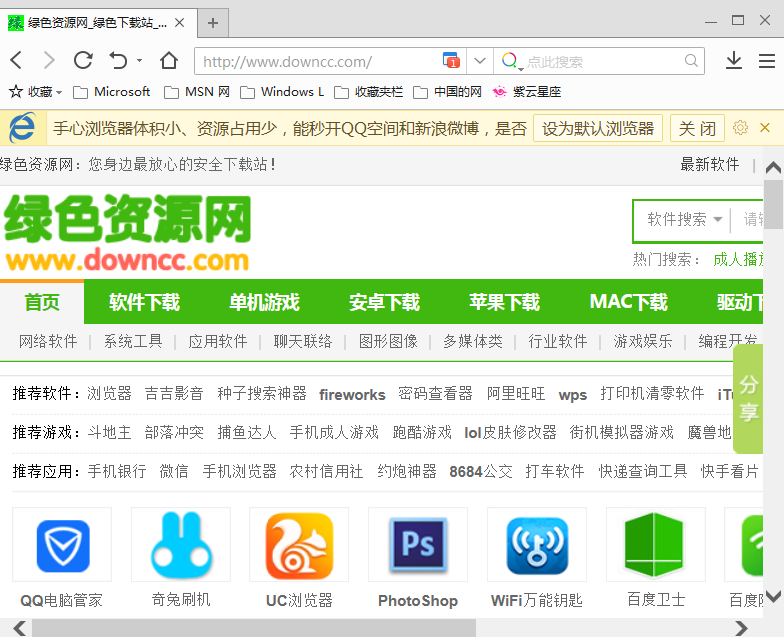This screenshot has width=784, height=637.
Task: Open the home page icon
Action: 169,60
